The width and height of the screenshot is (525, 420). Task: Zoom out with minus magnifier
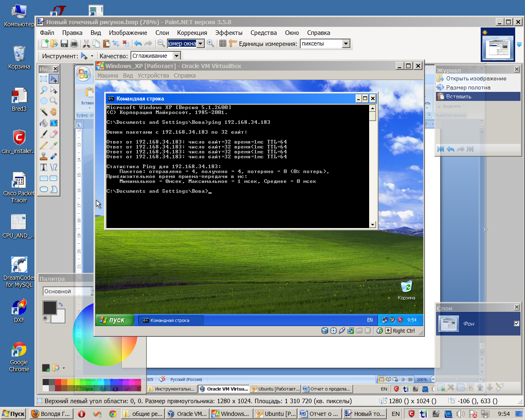tap(161, 43)
